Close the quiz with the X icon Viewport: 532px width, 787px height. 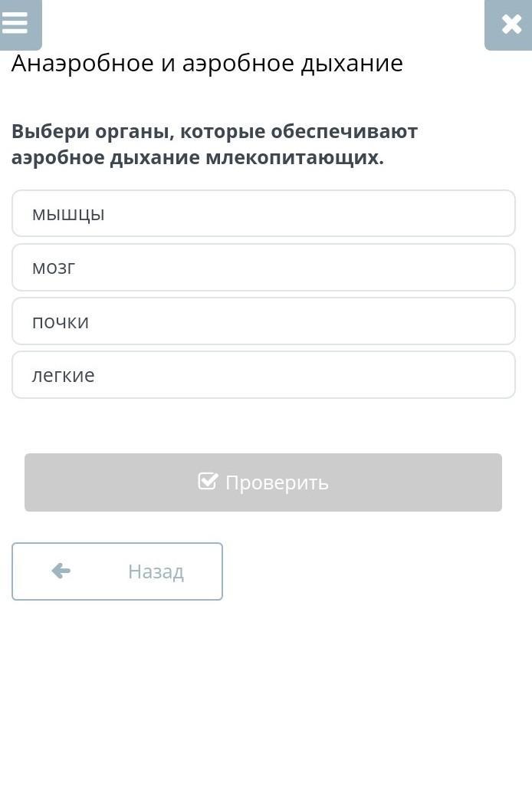(511, 25)
